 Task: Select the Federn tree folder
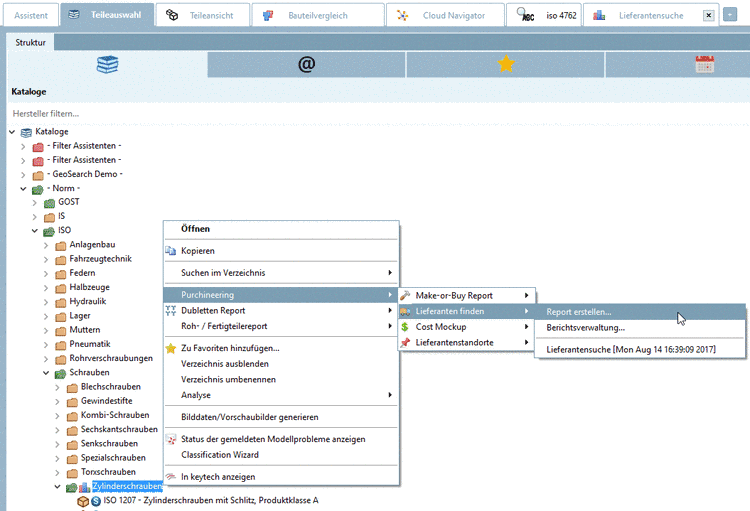pos(82,273)
